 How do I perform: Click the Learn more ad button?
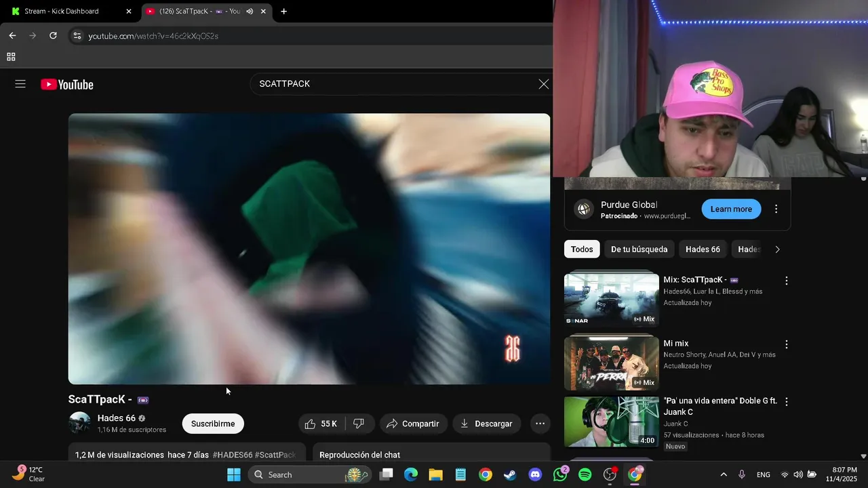[x=731, y=209]
